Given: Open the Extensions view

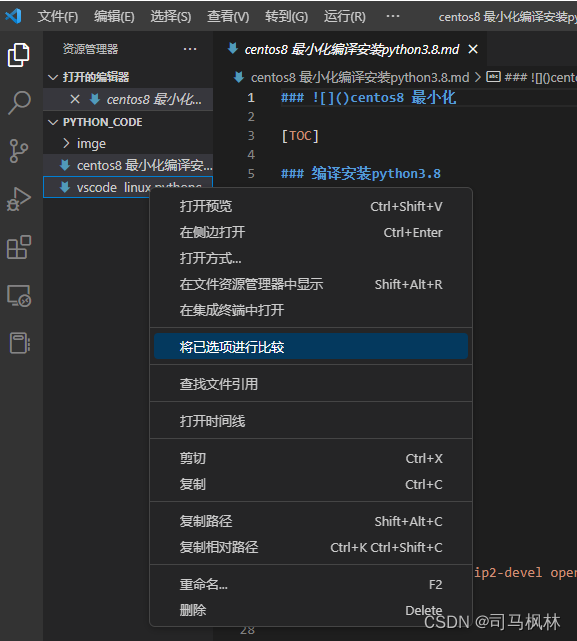Looking at the screenshot, I should [x=19, y=247].
